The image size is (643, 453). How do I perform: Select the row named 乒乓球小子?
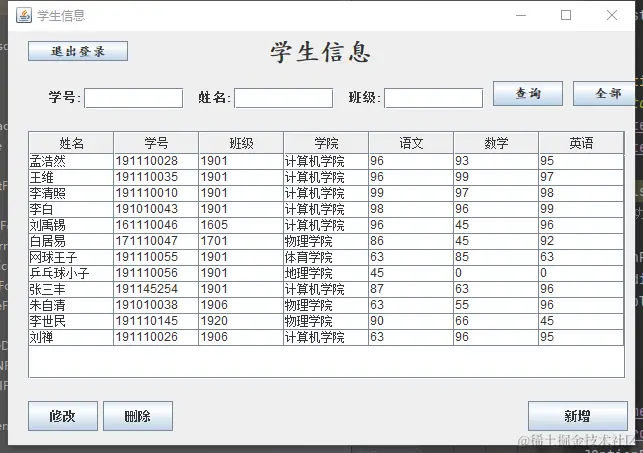point(326,273)
